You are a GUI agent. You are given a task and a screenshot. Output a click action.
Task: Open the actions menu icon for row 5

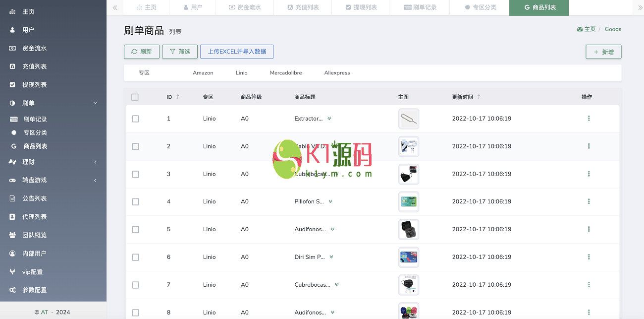click(589, 229)
